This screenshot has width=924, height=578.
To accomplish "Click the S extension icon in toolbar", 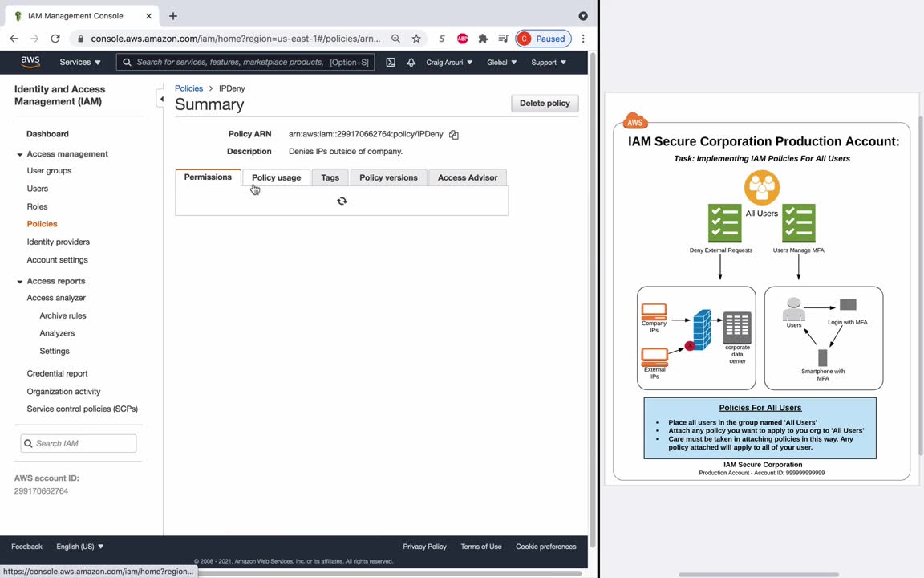I will click(x=442, y=39).
